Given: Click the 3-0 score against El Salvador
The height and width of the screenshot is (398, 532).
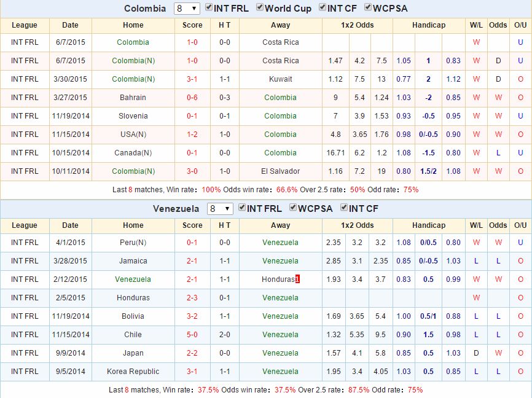Looking at the screenshot, I should click(192, 171).
